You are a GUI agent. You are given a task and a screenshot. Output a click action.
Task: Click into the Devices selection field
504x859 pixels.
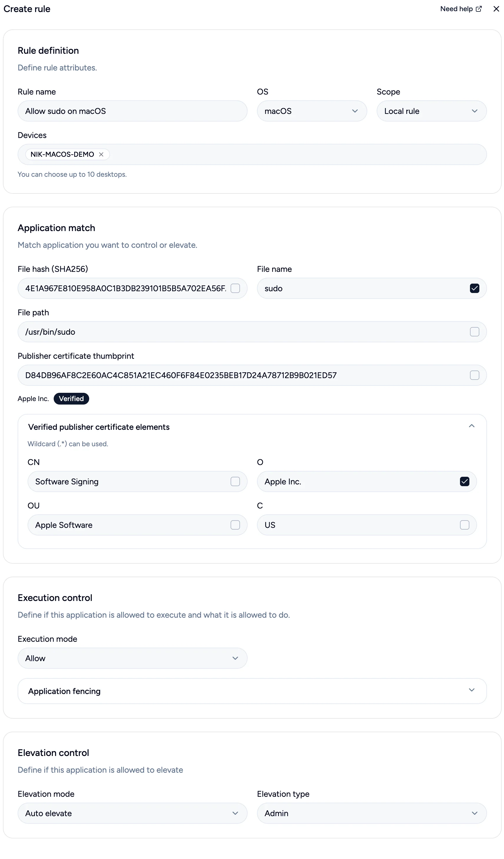252,154
